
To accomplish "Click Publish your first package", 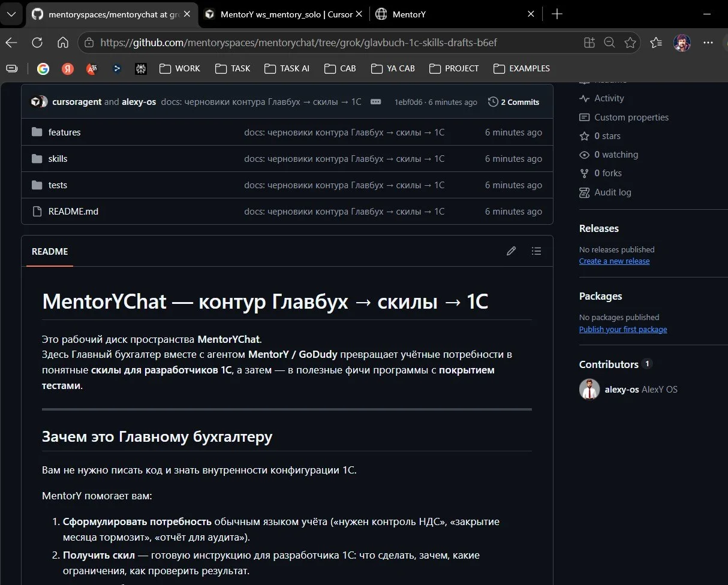I will (x=623, y=330).
